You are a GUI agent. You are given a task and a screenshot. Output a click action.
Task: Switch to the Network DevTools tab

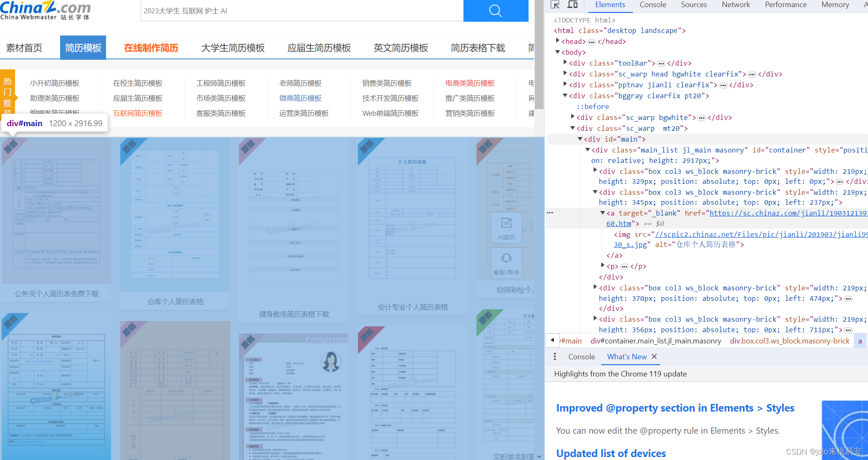pyautogui.click(x=736, y=5)
